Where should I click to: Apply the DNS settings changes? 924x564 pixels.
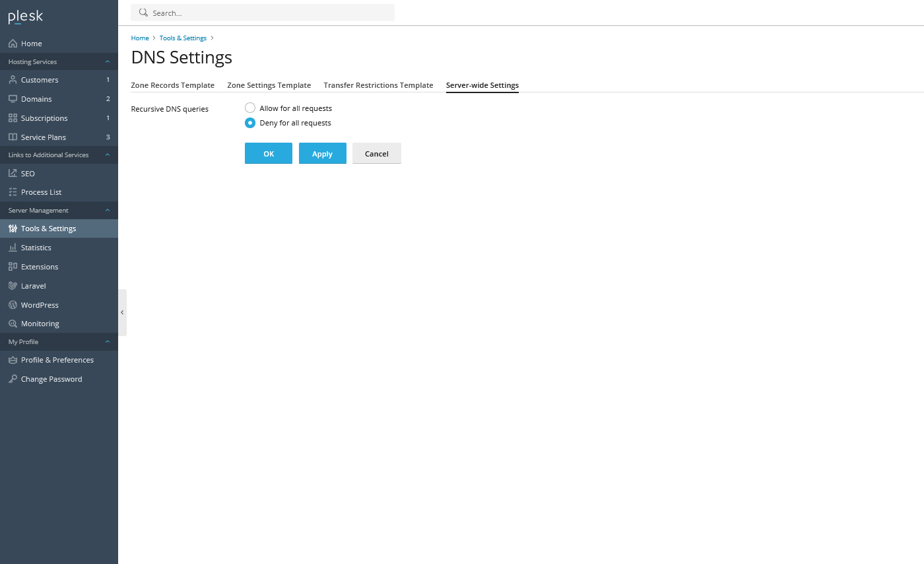[x=322, y=153]
